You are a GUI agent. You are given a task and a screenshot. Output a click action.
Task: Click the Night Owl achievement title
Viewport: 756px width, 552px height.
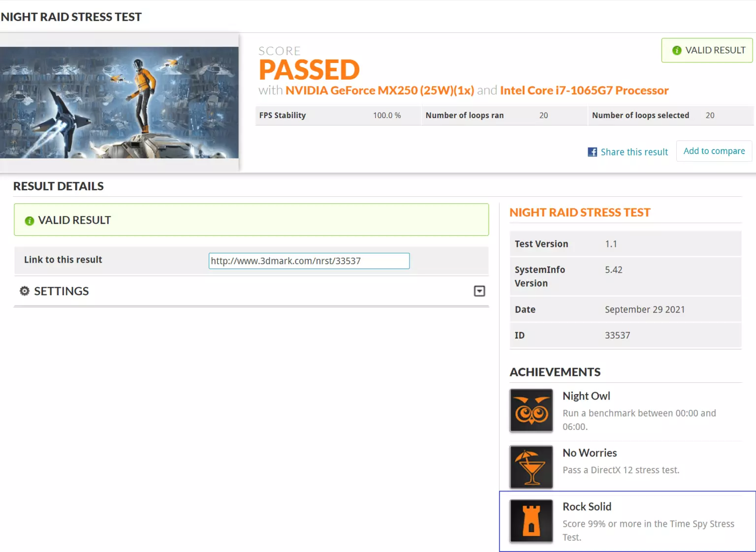(586, 396)
